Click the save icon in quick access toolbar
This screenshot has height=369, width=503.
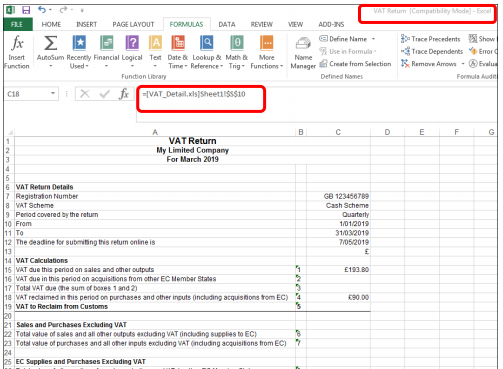click(x=26, y=10)
